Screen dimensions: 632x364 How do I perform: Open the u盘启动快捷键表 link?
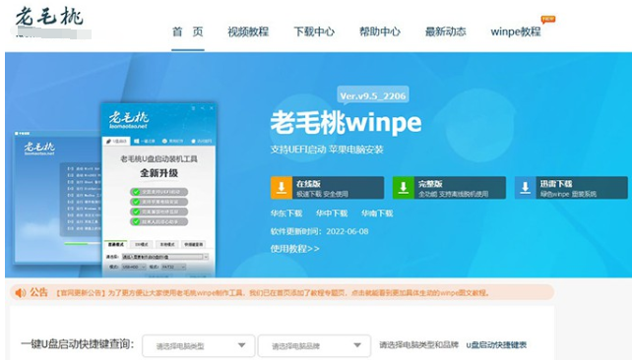click(x=496, y=345)
